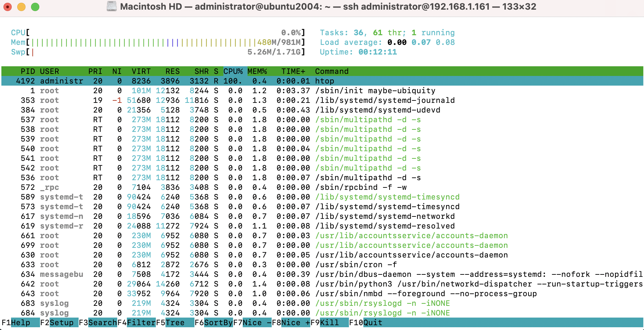Viewport: 644px width, 330px height.
Task: Click the Command column header
Action: (x=332, y=71)
